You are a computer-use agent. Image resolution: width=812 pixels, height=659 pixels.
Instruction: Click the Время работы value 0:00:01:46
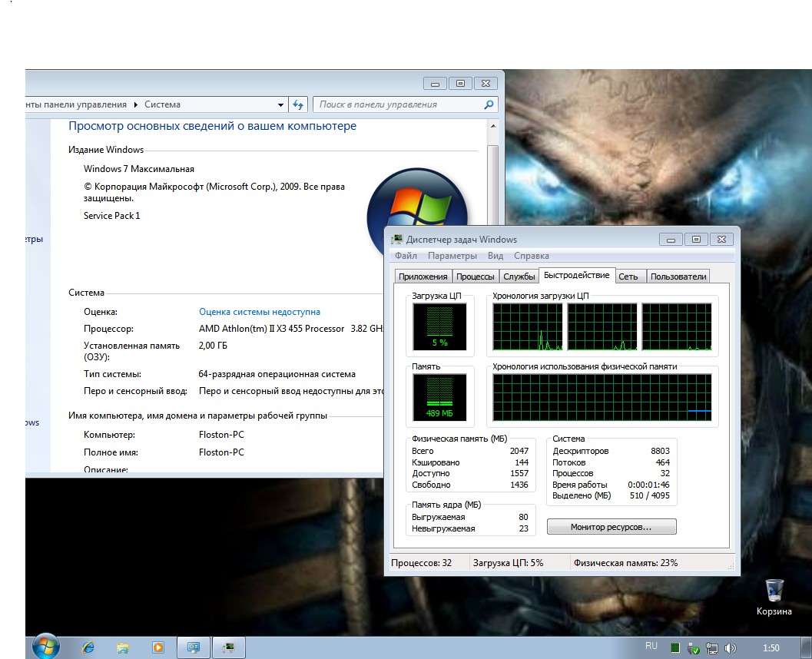tap(648, 485)
